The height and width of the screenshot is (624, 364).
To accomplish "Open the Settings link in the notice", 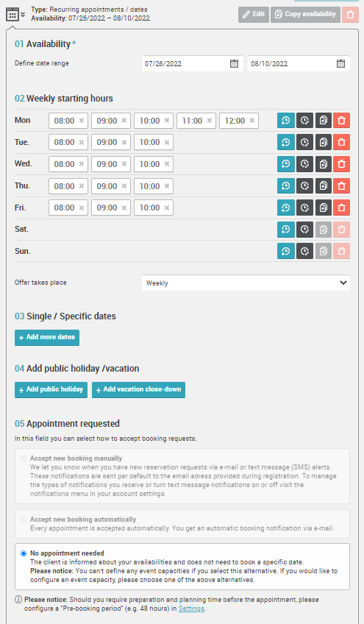I will point(191,609).
